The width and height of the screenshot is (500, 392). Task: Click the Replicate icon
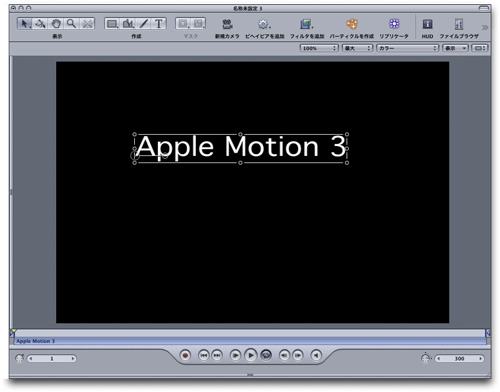pyautogui.click(x=394, y=24)
